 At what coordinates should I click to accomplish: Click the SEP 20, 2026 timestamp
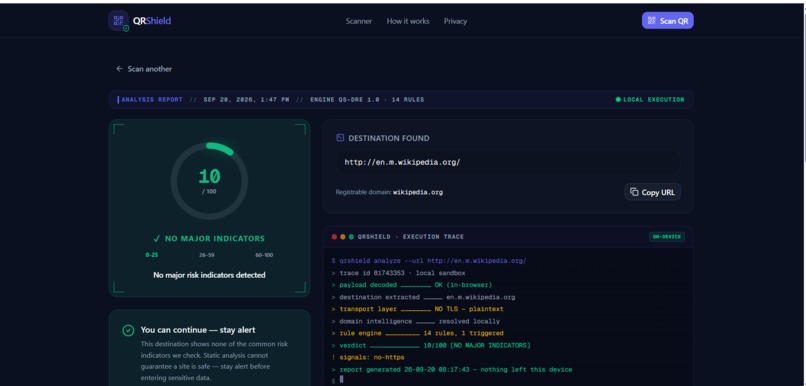point(246,100)
